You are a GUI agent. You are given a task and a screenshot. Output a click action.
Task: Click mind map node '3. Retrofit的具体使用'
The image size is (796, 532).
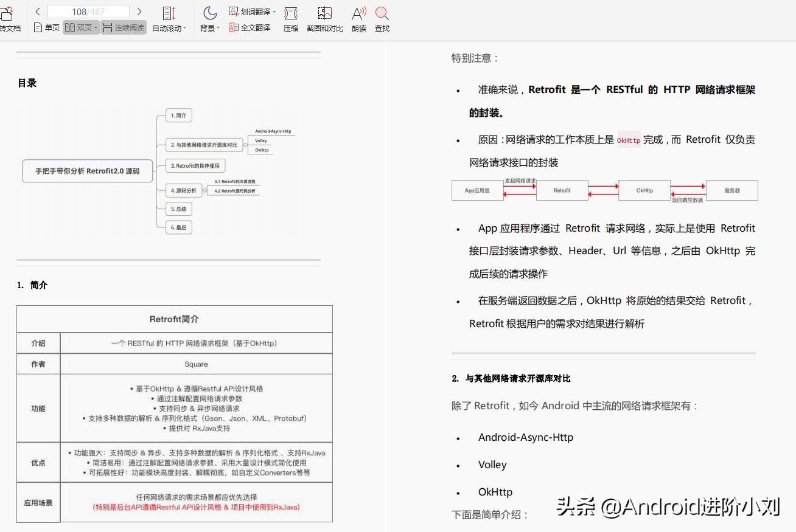(x=195, y=165)
